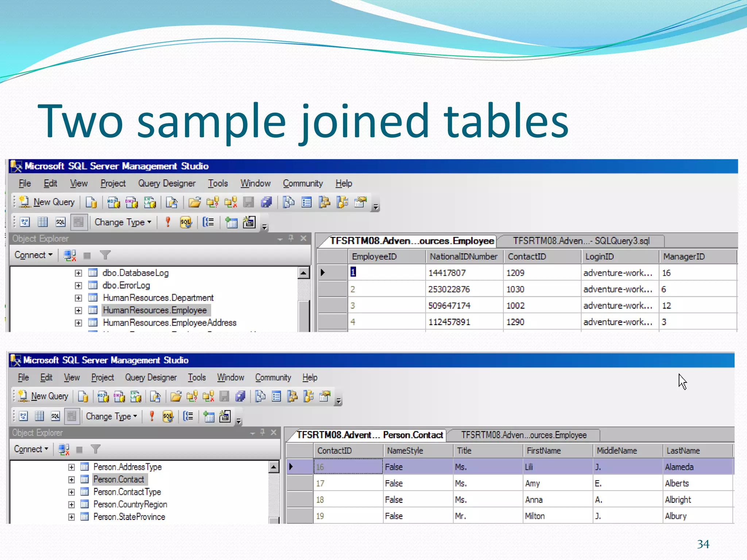
Task: Switch to the SQLQuery3.sql tab
Action: tap(581, 241)
